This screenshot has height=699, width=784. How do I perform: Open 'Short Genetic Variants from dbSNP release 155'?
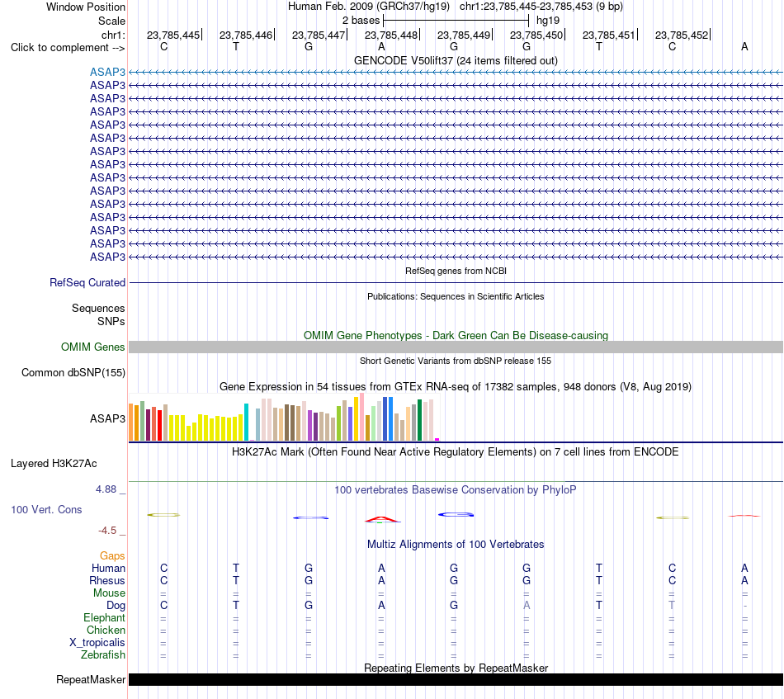[456, 361]
